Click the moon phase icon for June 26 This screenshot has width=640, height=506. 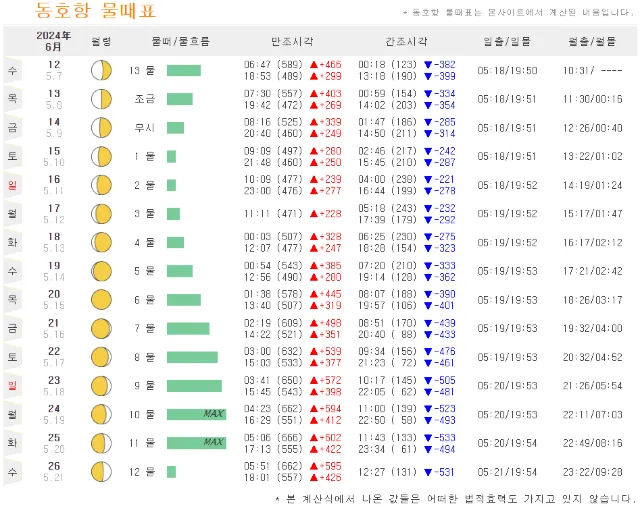(x=100, y=471)
